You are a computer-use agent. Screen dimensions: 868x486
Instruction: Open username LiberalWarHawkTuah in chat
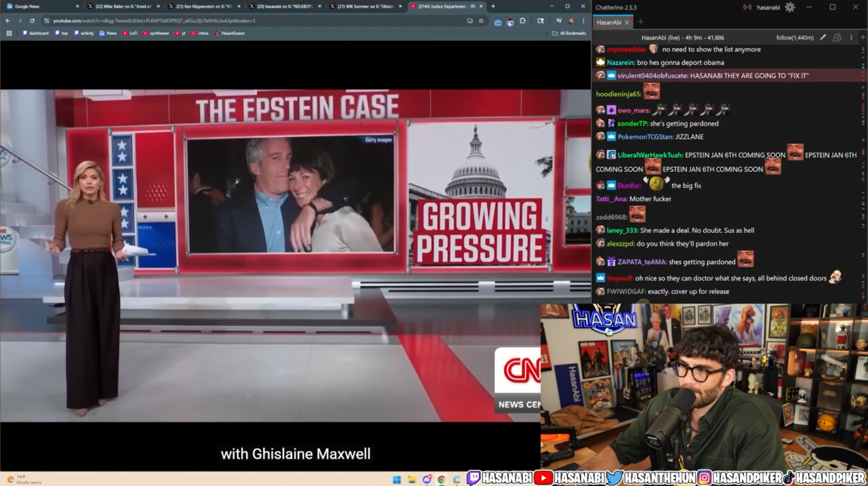(650, 155)
